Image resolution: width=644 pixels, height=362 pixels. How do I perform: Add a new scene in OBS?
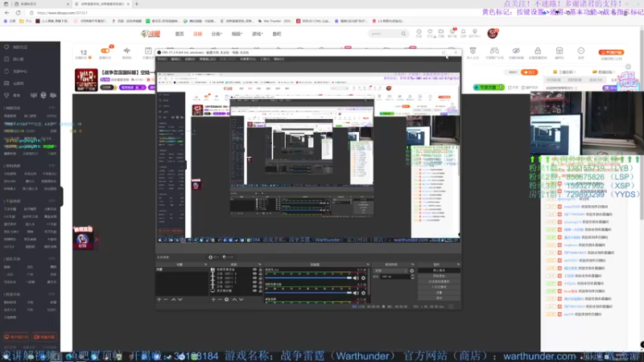pos(159,299)
